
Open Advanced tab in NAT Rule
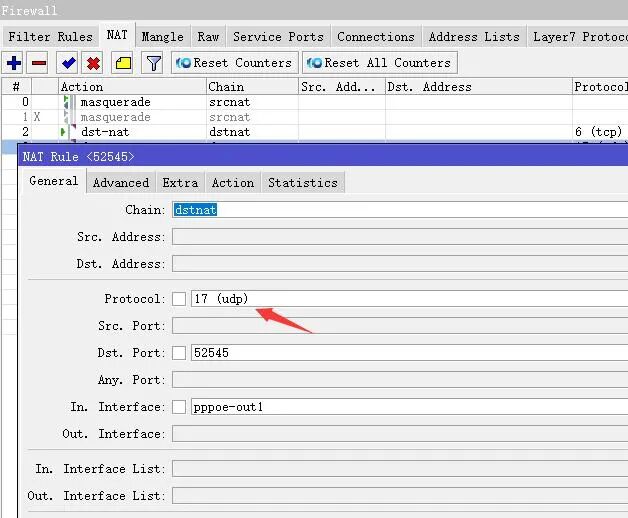[x=121, y=183]
